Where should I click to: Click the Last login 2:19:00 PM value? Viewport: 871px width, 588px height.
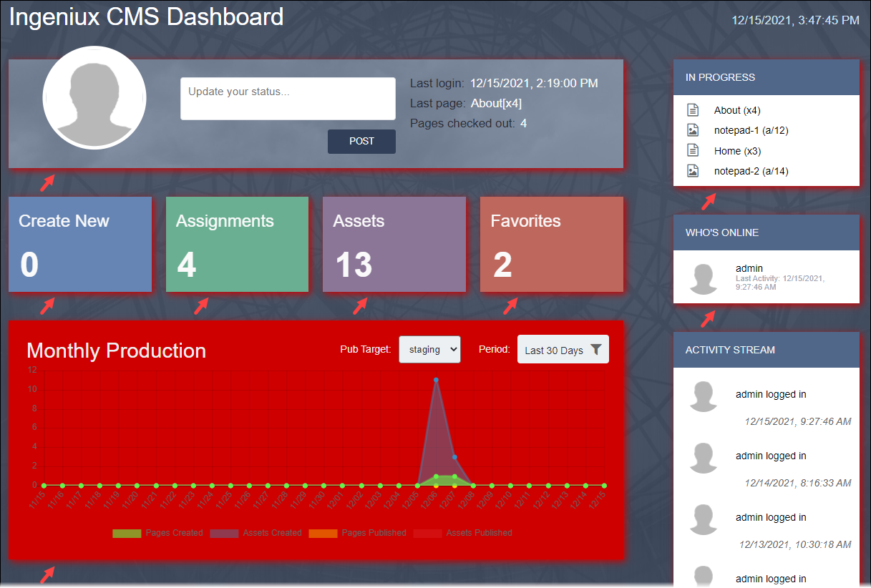click(534, 83)
